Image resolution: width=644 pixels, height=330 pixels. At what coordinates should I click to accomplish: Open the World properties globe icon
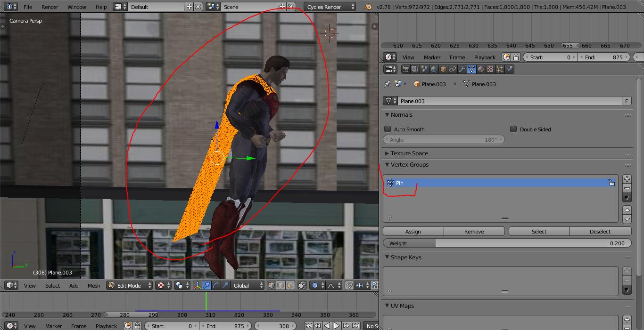click(433, 69)
